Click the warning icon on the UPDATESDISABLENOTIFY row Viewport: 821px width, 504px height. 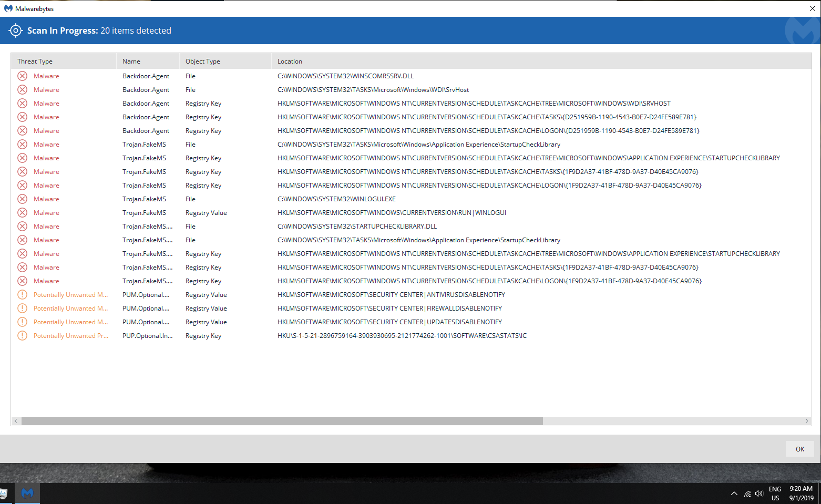pyautogui.click(x=23, y=322)
